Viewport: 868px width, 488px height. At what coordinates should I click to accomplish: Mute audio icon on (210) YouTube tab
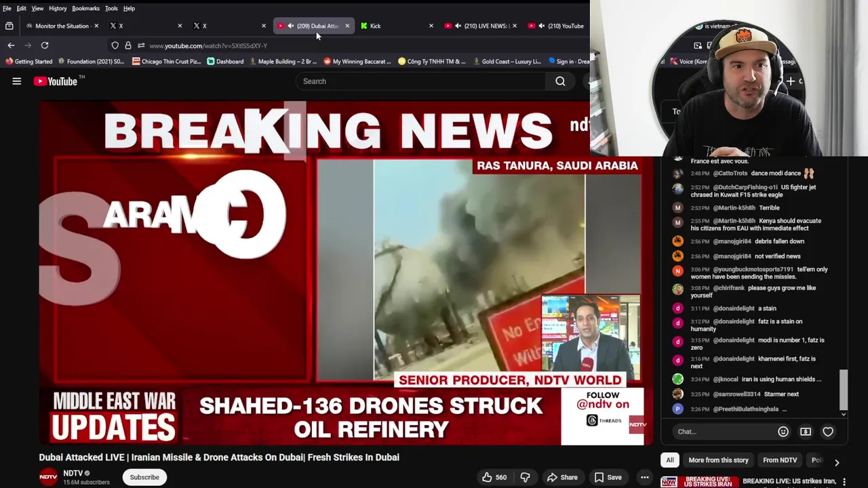(541, 26)
